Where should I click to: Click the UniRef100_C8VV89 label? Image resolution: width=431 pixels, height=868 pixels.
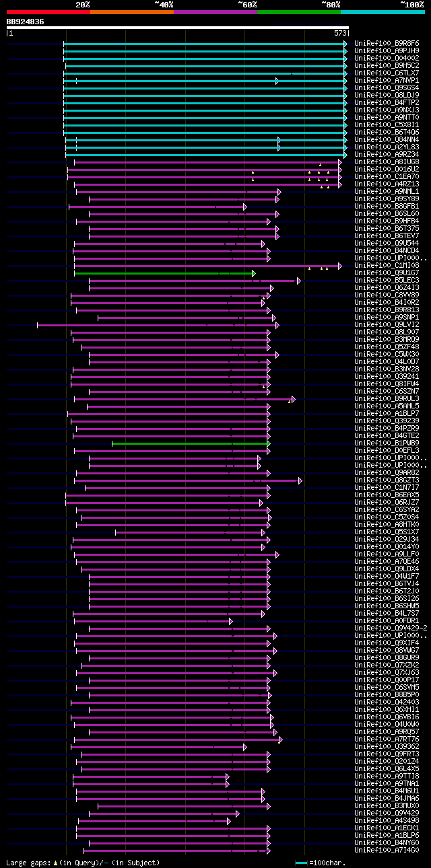click(x=387, y=295)
